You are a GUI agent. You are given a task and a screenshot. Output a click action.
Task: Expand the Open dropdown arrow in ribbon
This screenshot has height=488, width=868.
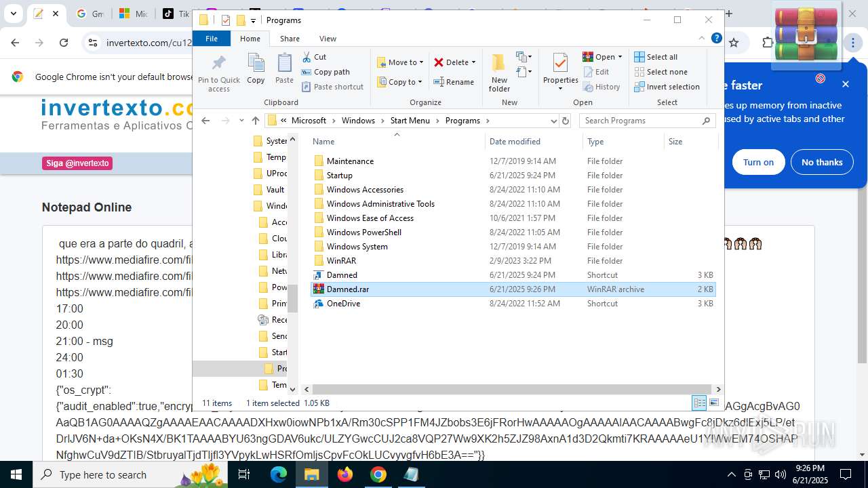click(620, 57)
